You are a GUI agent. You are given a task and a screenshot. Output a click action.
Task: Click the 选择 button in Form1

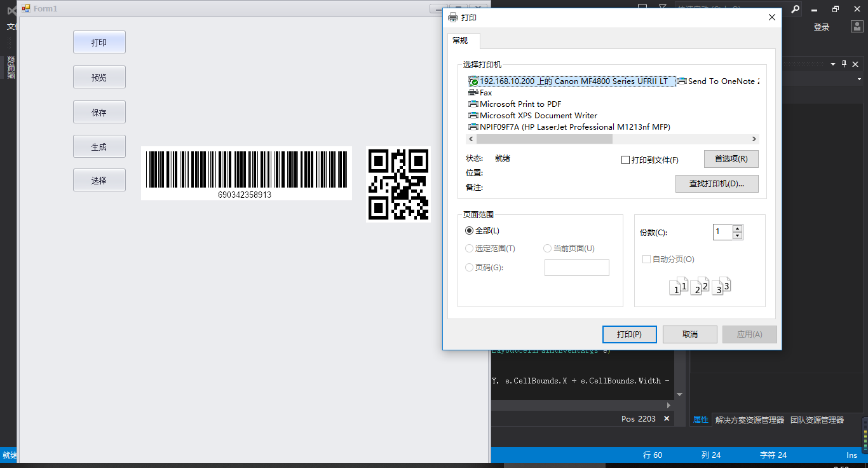point(99,180)
